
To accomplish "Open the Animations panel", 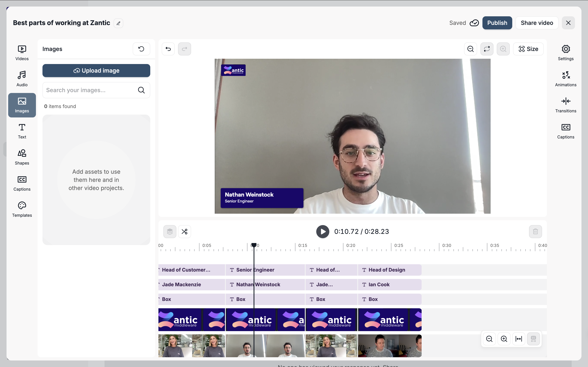I will coord(565,79).
